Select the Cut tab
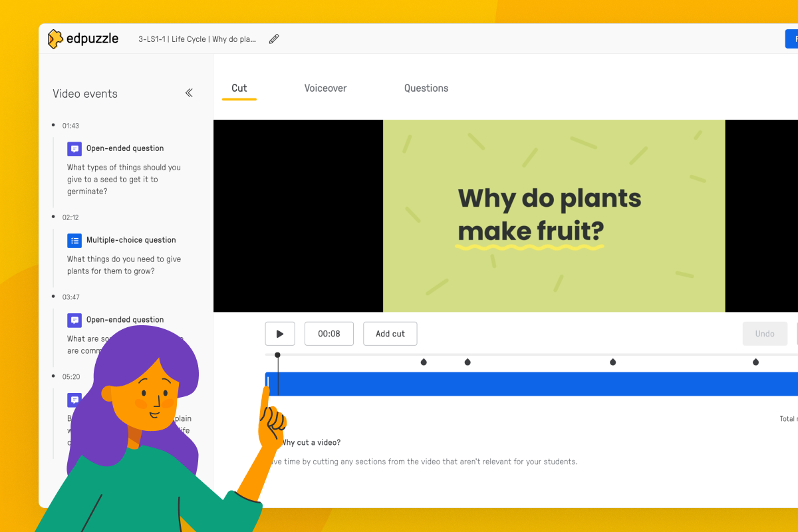Image resolution: width=798 pixels, height=532 pixels. (x=239, y=88)
